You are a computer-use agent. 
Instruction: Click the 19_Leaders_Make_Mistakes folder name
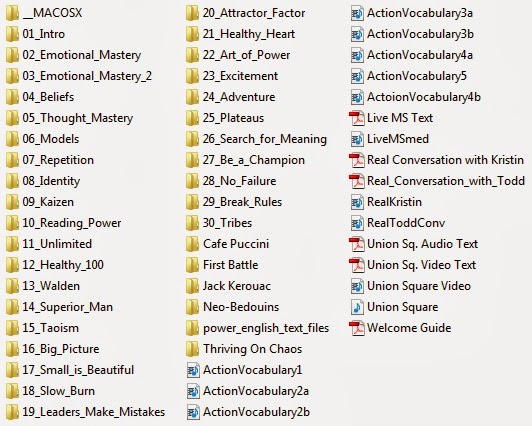[94, 412]
